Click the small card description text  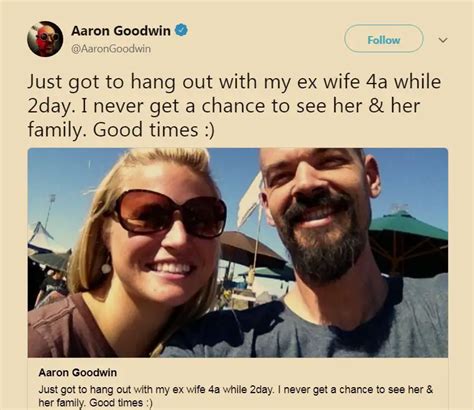pyautogui.click(x=236, y=396)
